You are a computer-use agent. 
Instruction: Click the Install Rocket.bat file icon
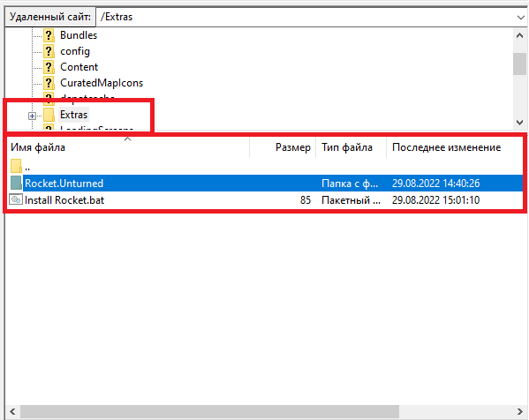pos(16,199)
